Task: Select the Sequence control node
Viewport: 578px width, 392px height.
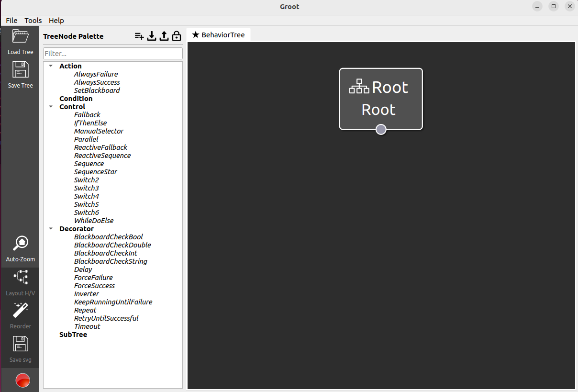Action: [89, 164]
